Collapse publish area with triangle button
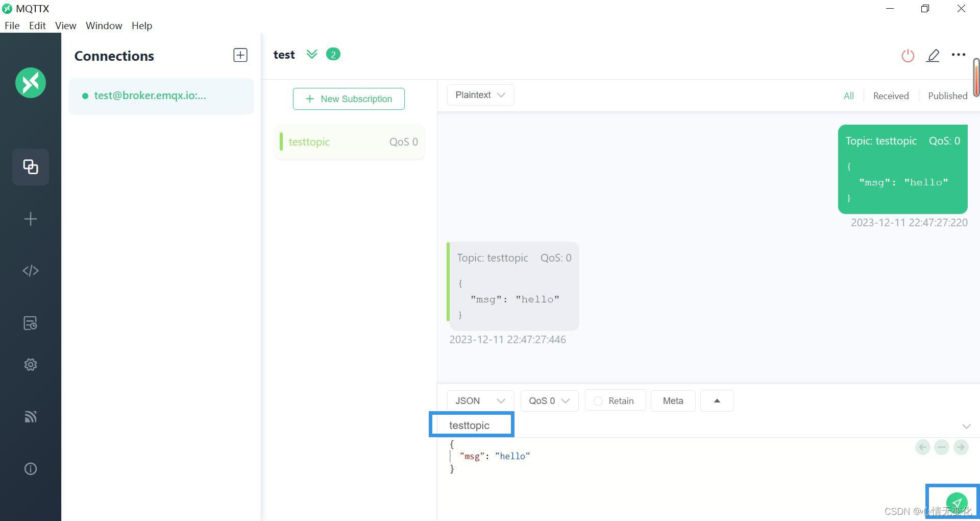 (x=717, y=401)
